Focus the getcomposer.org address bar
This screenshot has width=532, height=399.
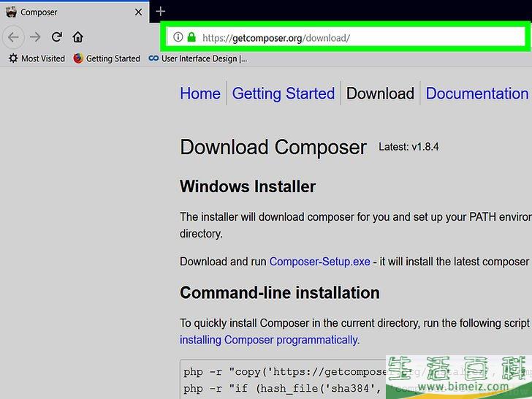pyautogui.click(x=346, y=37)
